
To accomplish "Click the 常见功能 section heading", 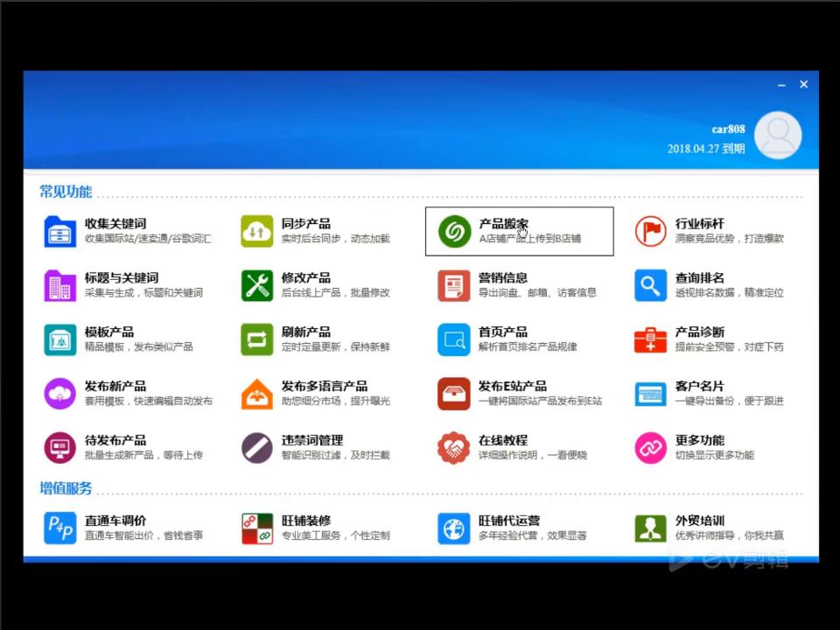I will (66, 192).
